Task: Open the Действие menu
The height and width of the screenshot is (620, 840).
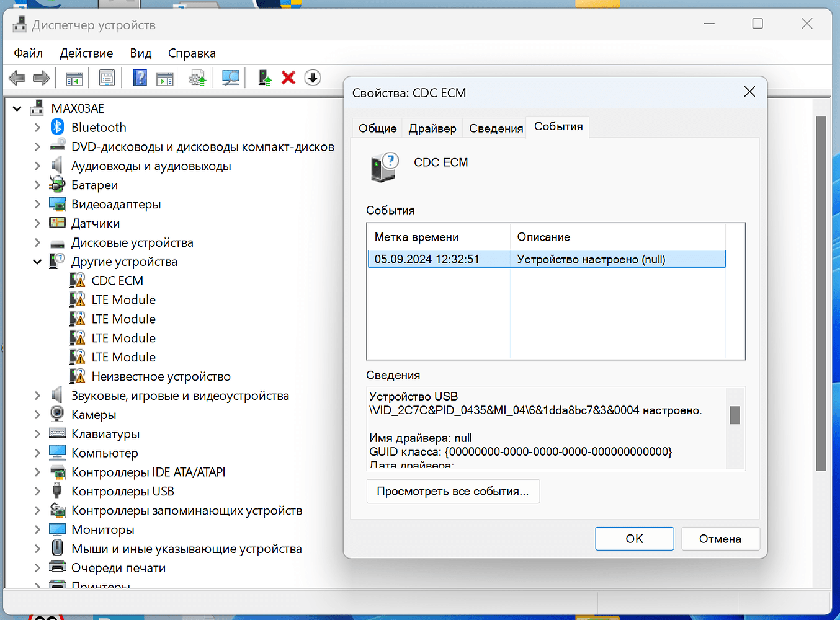Action: pos(86,53)
